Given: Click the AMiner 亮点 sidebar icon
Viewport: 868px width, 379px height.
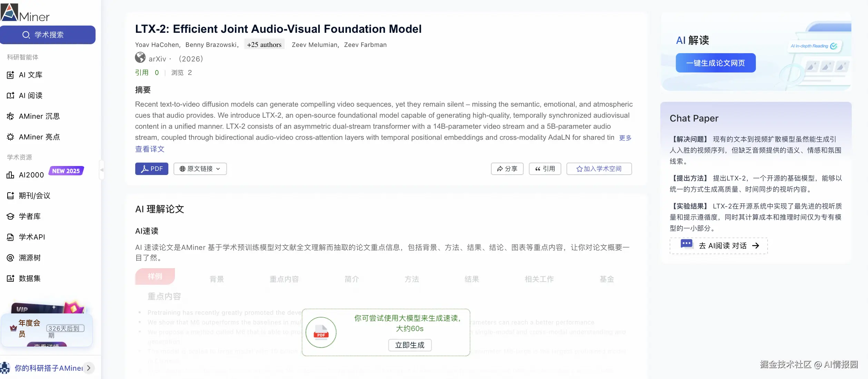Looking at the screenshot, I should click(x=10, y=137).
